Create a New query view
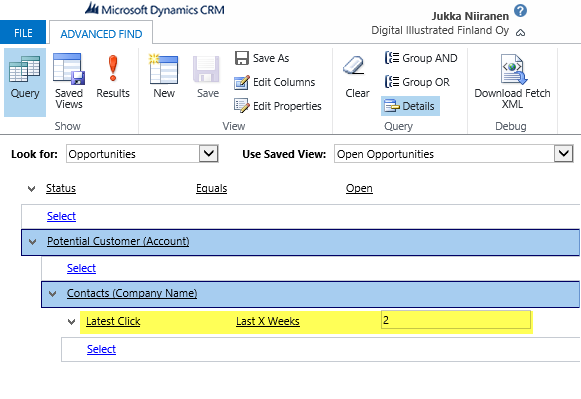Viewport: 581px width, 399px height. pos(164,77)
